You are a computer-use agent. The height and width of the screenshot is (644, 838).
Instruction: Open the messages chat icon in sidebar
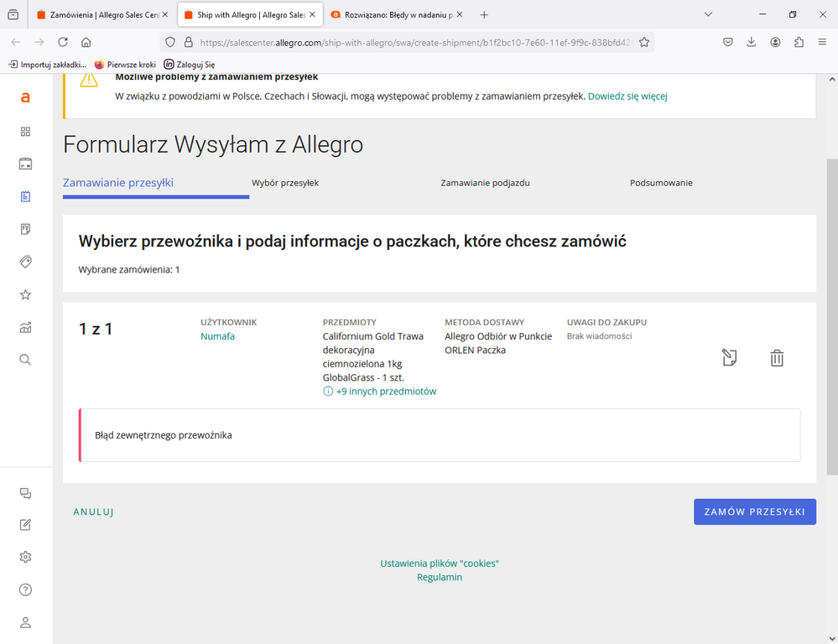(x=25, y=493)
